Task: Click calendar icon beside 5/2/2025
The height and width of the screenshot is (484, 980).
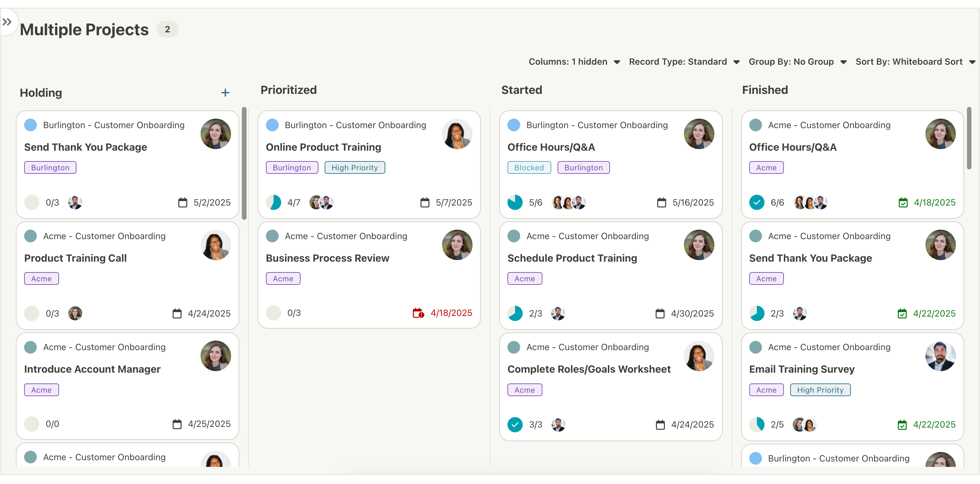Action: (183, 203)
